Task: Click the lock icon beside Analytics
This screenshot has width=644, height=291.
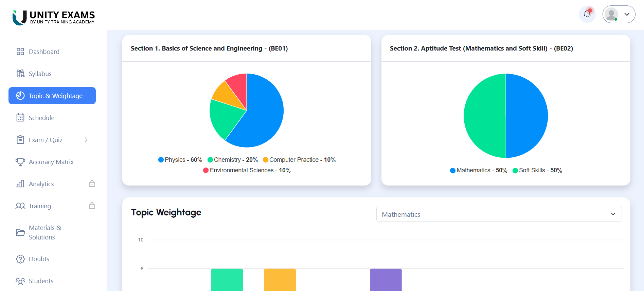Action: point(92,184)
